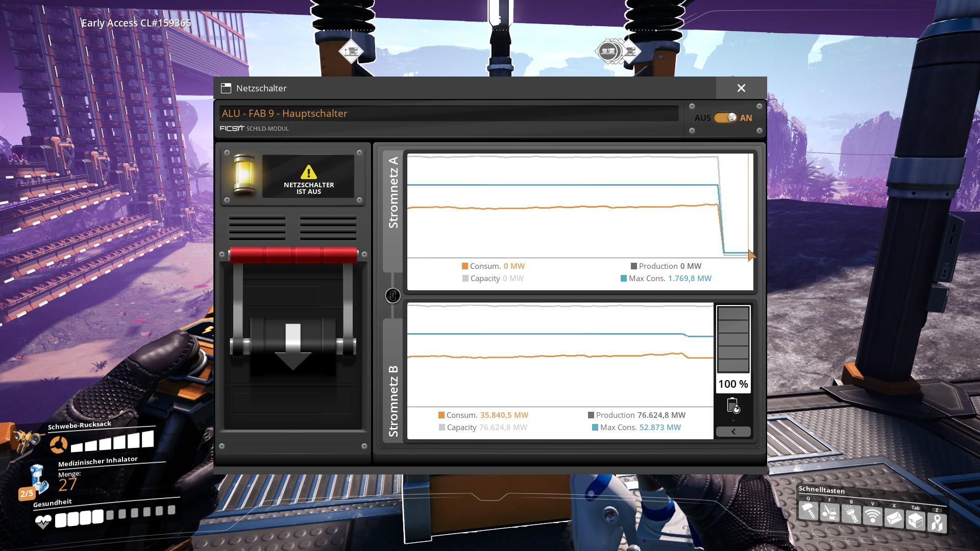This screenshot has height=551, width=980.
Task: Click the Production 76.624,8 MW value
Action: coord(661,415)
